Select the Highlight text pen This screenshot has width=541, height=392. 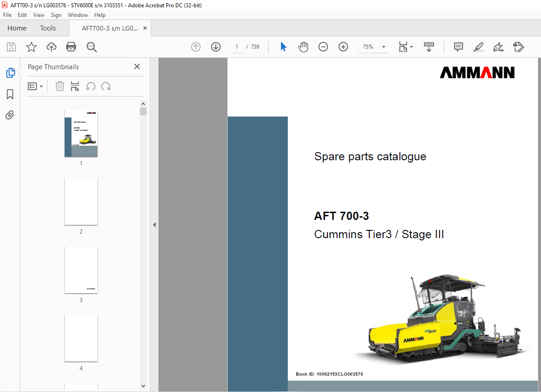click(x=478, y=47)
